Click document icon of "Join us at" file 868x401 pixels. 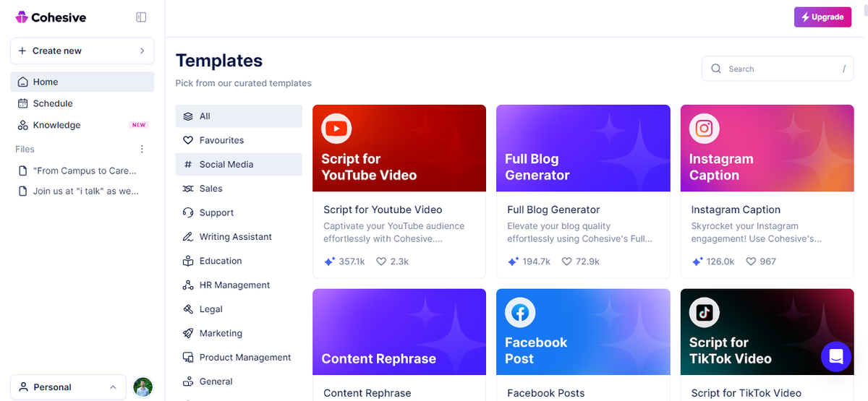(x=22, y=191)
